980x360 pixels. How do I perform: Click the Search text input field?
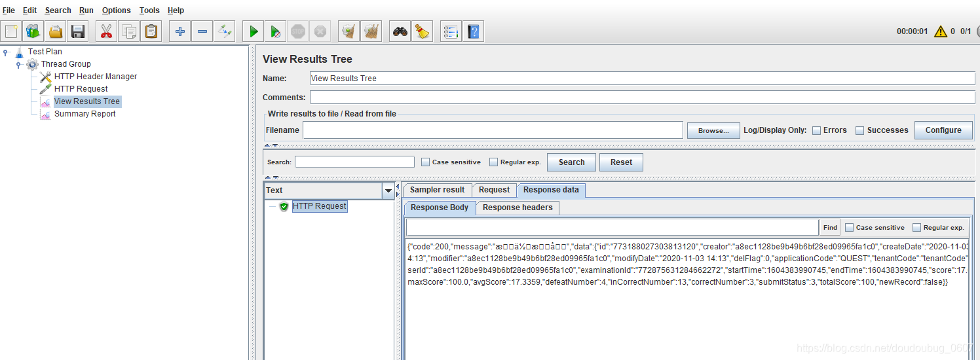pyautogui.click(x=354, y=162)
